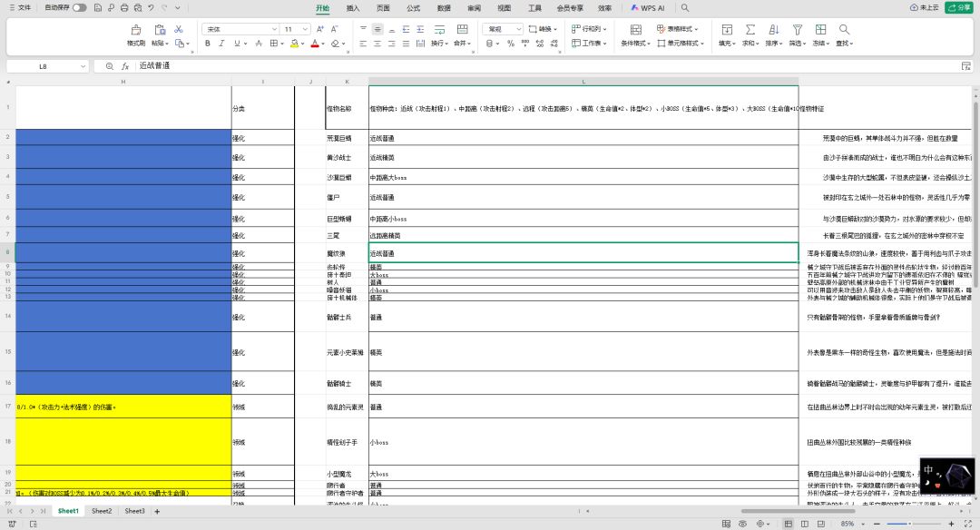This screenshot has width=980, height=530.
Task: Open the number format dropdown (常规)
Action: click(519, 29)
